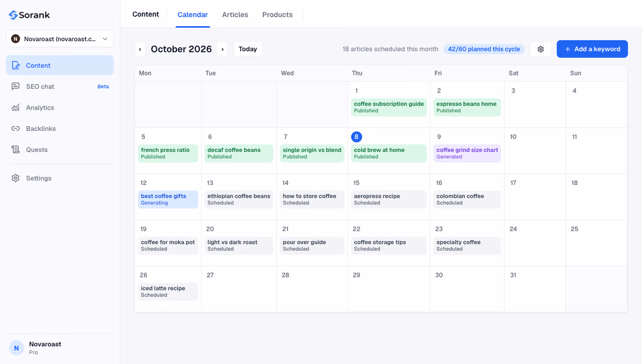Viewport: 642px width, 364px height.
Task: Click the "October 2026" month heading
Action: (x=181, y=49)
